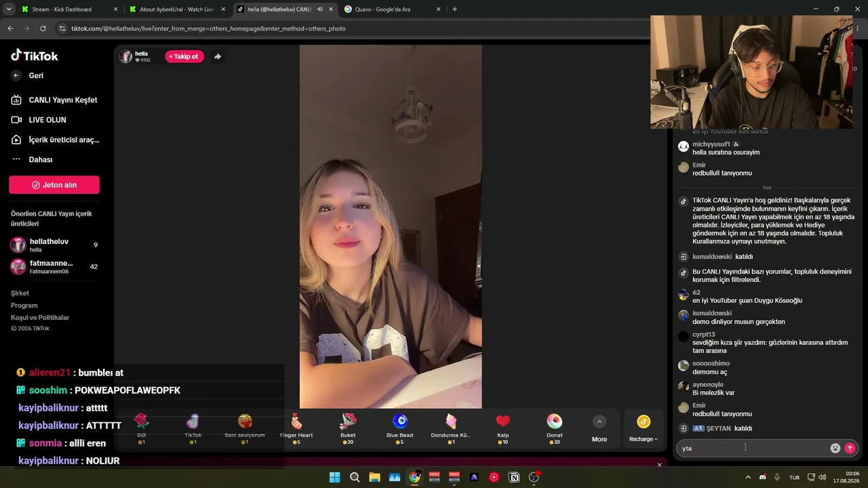868x488 pixels.
Task: Open a new browser tab
Action: pos(454,9)
